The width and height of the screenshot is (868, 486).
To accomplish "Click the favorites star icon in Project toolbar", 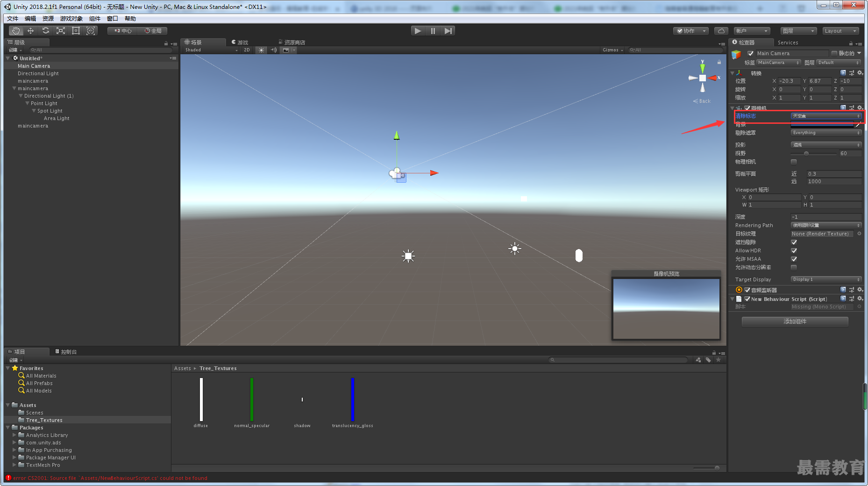I will tap(719, 360).
